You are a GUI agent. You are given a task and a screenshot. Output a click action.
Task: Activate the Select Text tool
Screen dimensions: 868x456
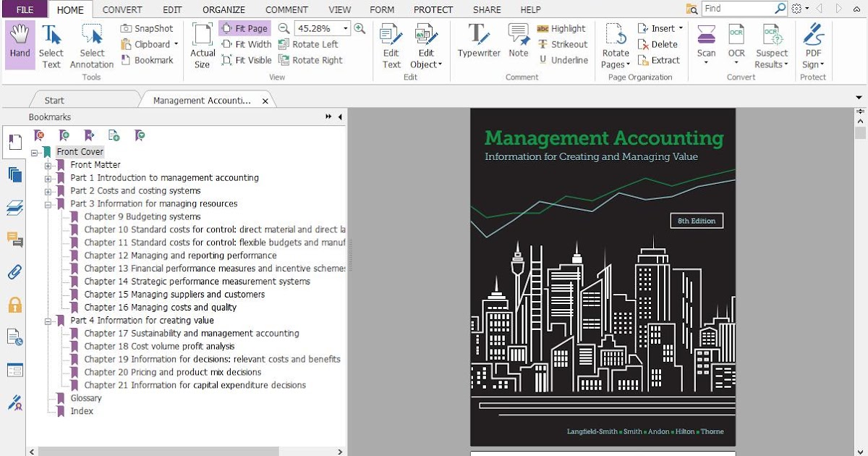coord(51,46)
